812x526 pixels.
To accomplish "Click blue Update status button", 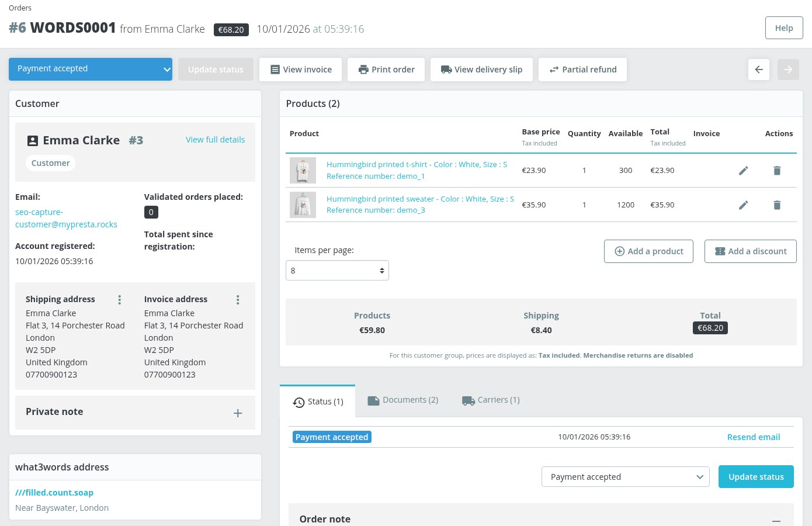I will 756,476.
